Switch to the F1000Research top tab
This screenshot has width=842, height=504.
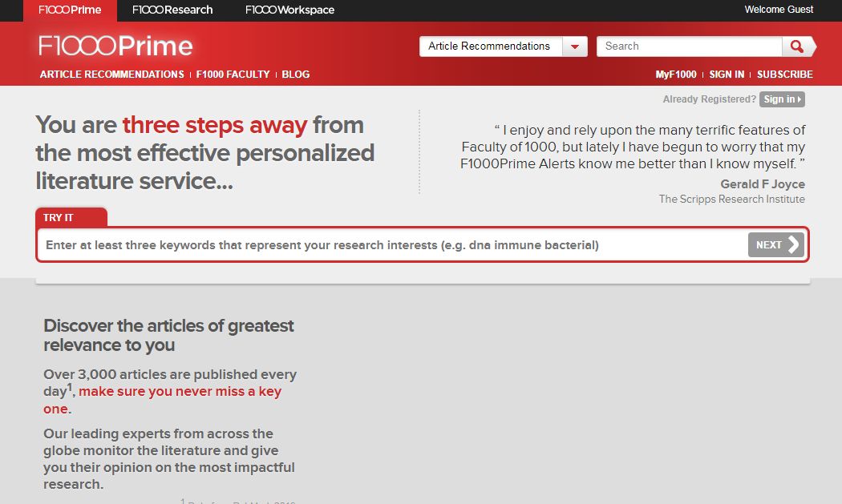click(172, 10)
